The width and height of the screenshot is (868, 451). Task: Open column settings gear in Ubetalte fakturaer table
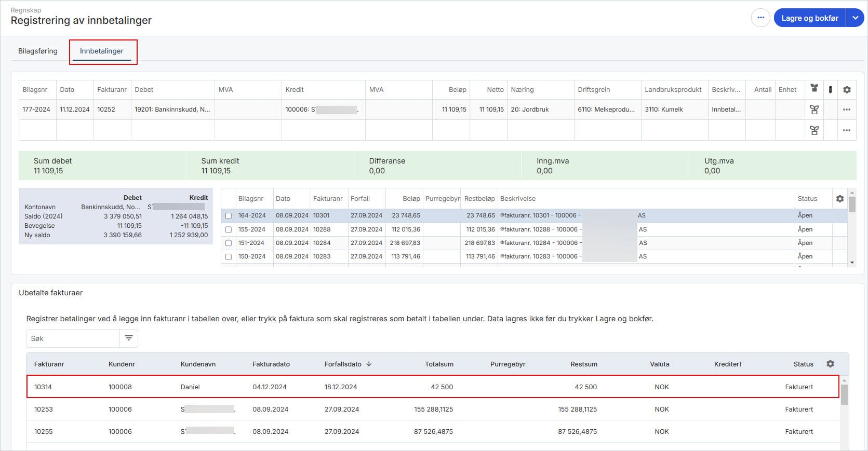coord(830,364)
